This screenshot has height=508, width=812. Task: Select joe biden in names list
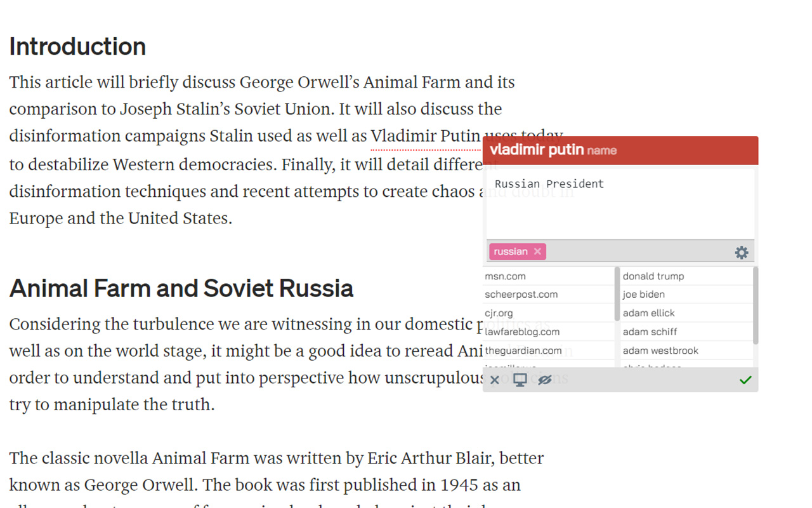click(686, 295)
